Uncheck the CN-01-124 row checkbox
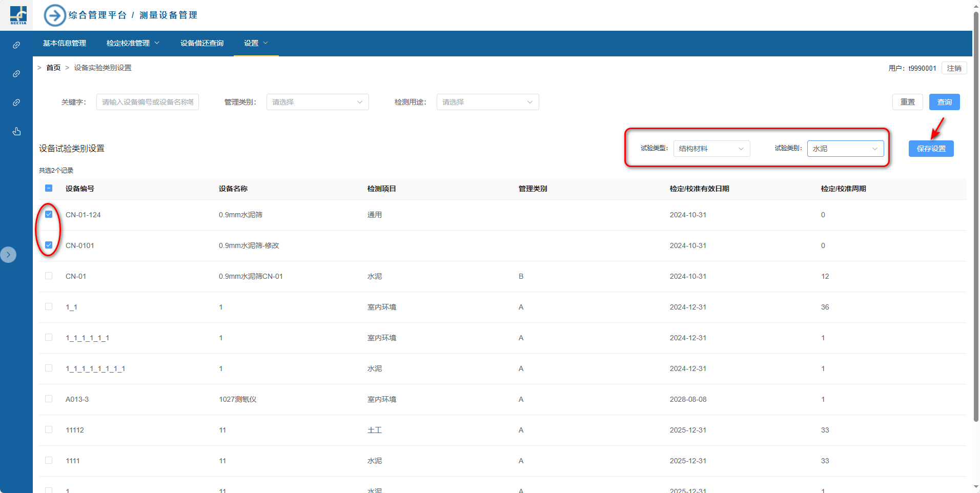The height and width of the screenshot is (493, 980). click(49, 214)
